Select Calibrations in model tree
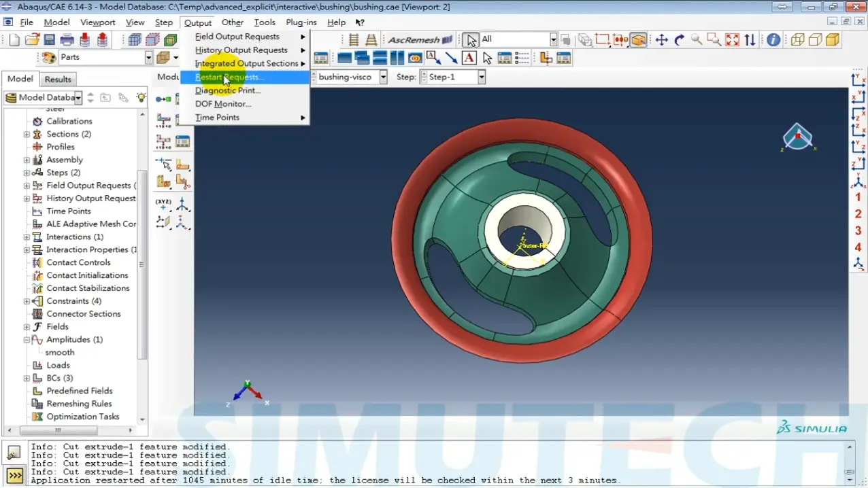 point(69,122)
